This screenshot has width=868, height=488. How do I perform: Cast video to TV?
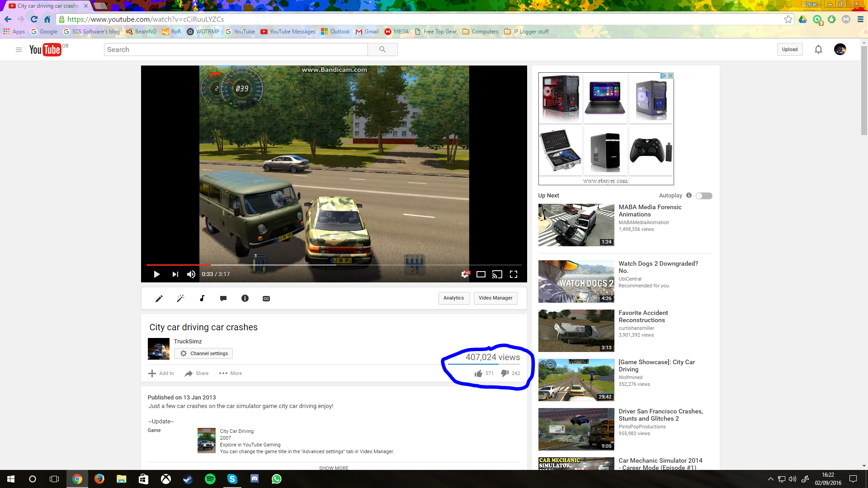point(497,274)
